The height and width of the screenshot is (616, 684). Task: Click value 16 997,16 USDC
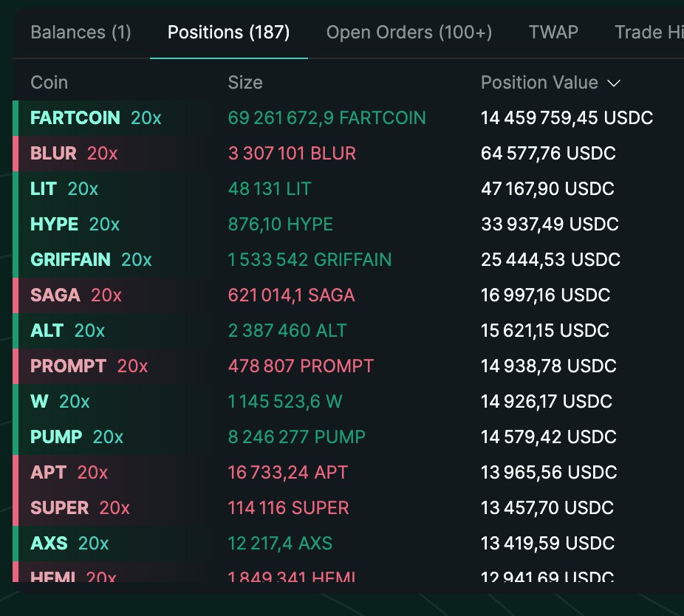(x=545, y=295)
